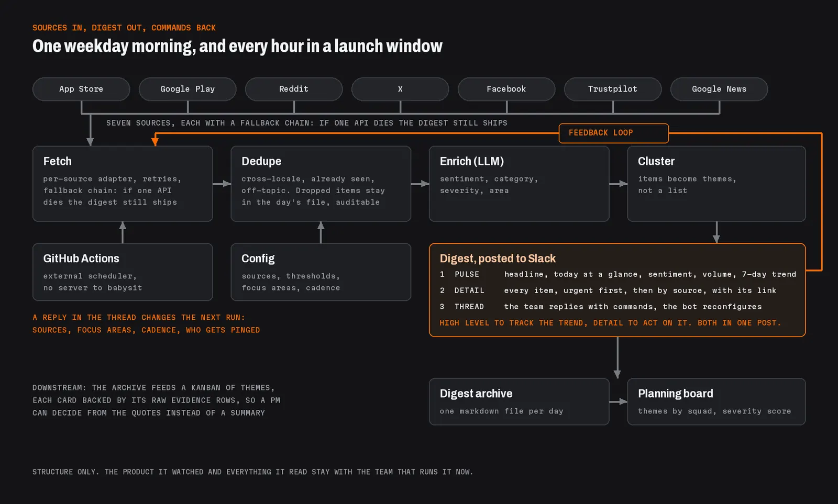
Task: Click the GitHub Actions card
Action: (123, 272)
